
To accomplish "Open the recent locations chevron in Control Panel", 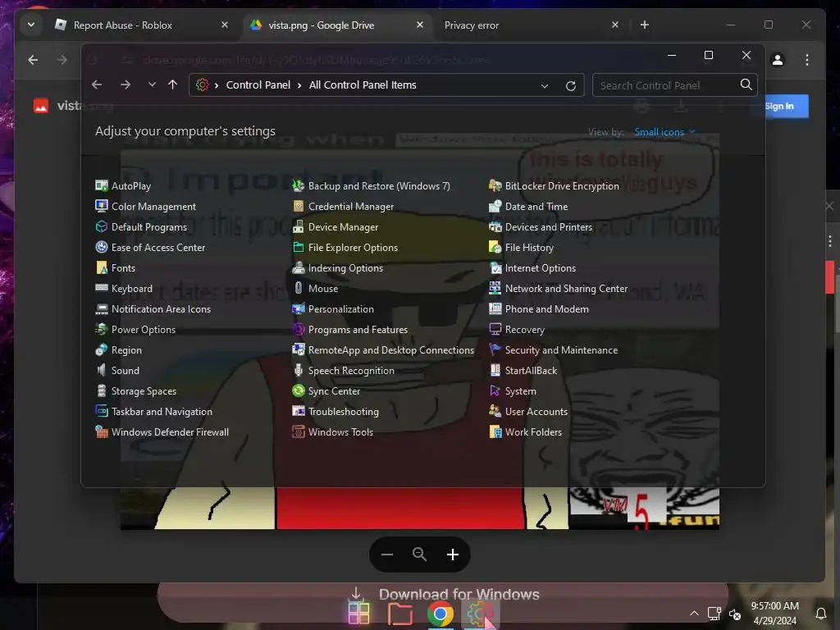I will [152, 84].
